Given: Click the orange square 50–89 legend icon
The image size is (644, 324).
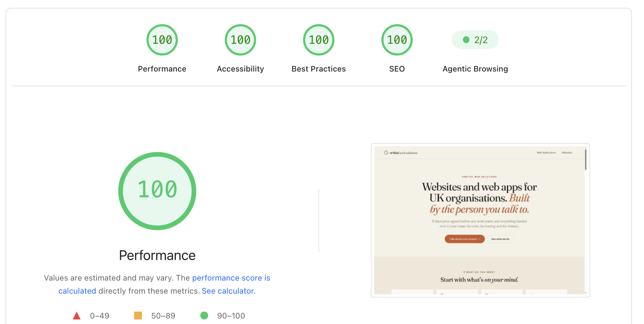Looking at the screenshot, I should [138, 316].
